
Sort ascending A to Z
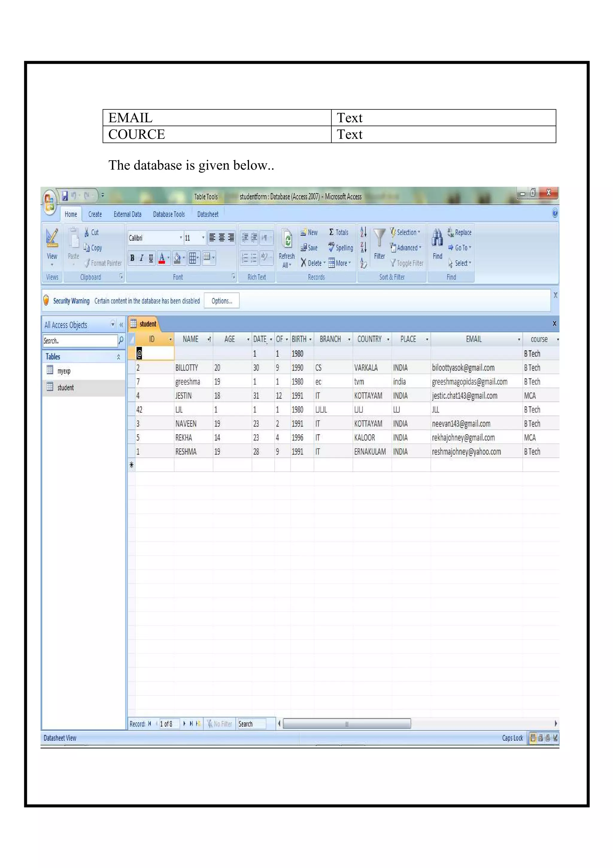click(x=363, y=232)
